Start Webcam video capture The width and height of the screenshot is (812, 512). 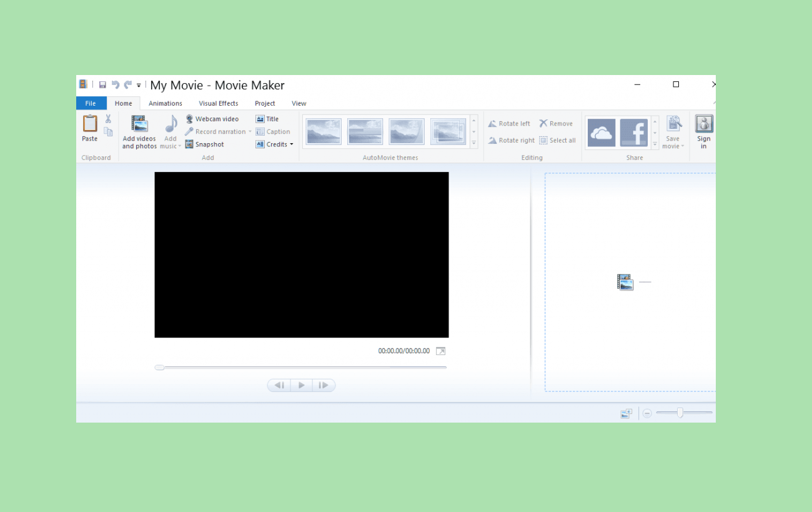212,119
